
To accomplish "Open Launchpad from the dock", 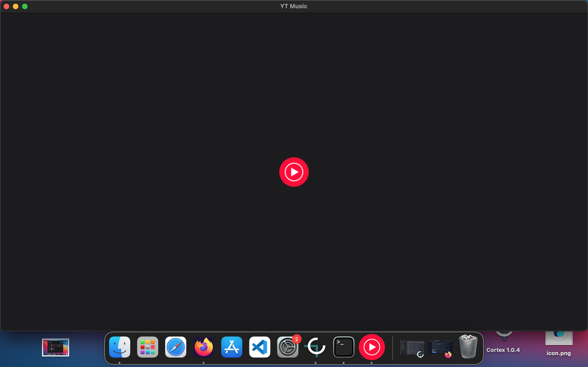I will [147, 347].
